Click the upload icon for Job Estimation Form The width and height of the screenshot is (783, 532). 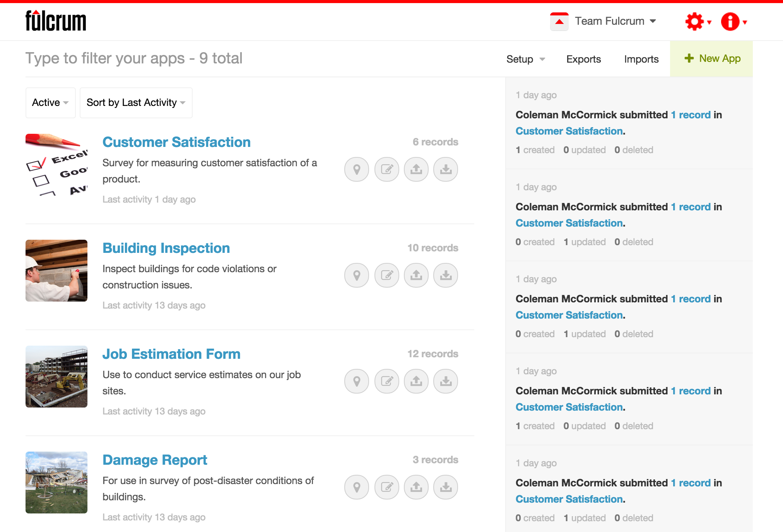416,380
